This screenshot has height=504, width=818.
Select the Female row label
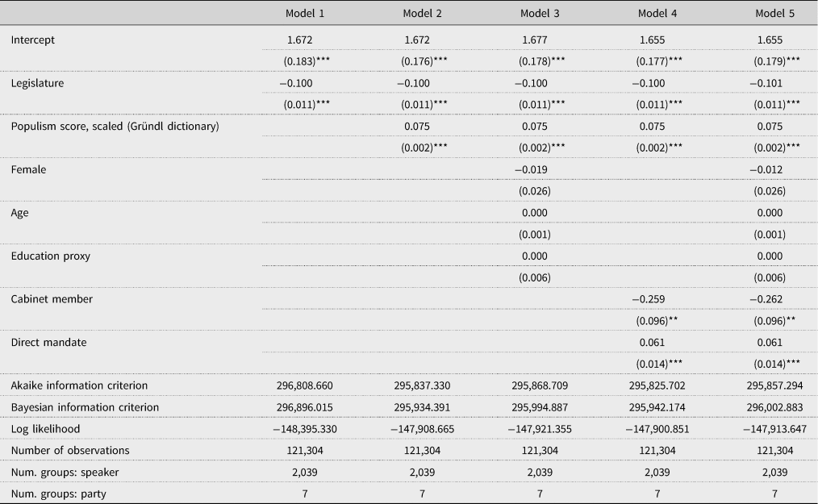coord(28,169)
